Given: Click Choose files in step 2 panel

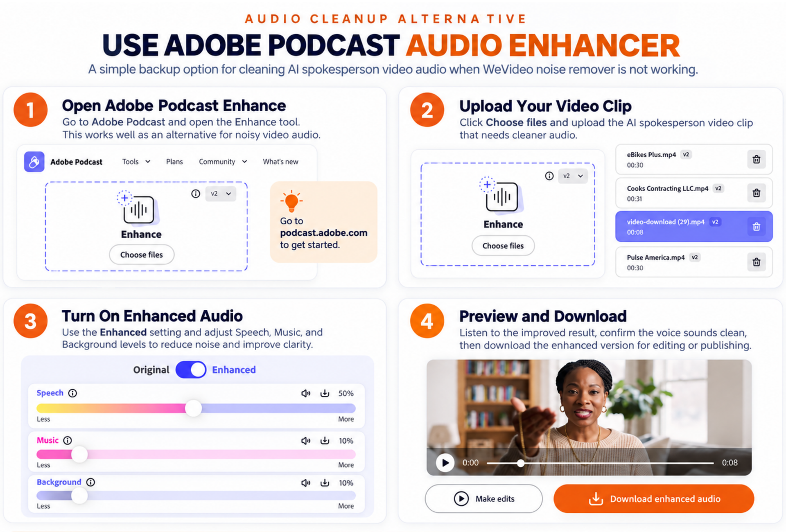Looking at the screenshot, I should pyautogui.click(x=503, y=246).
